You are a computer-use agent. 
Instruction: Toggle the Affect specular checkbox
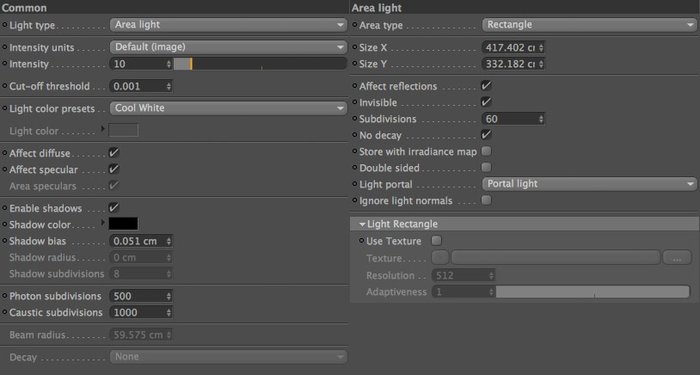(114, 169)
